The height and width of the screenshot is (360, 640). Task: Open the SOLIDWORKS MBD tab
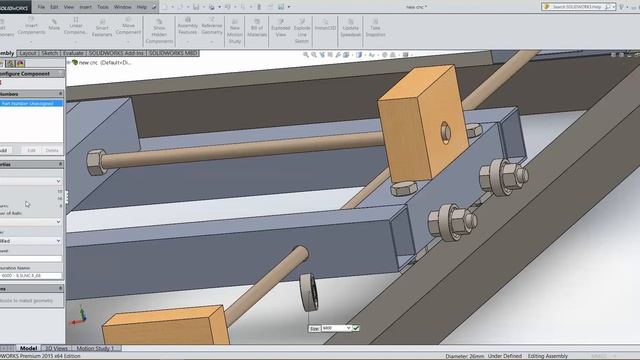(173, 53)
